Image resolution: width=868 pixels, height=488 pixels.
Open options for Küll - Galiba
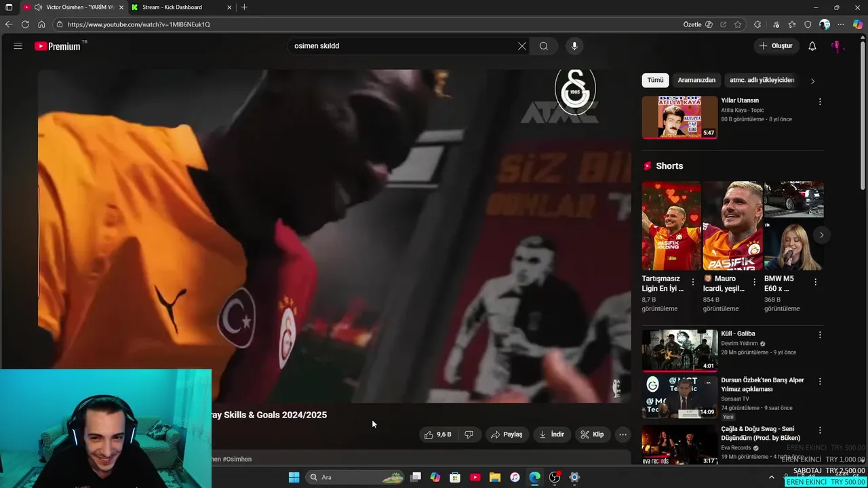820,335
